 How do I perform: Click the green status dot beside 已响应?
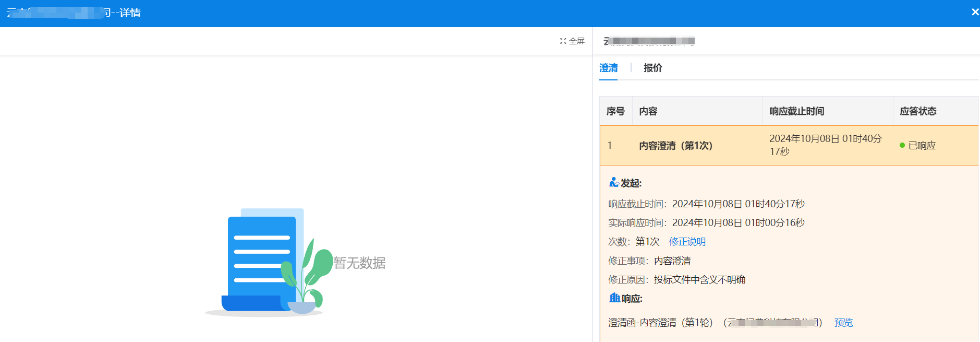[902, 146]
